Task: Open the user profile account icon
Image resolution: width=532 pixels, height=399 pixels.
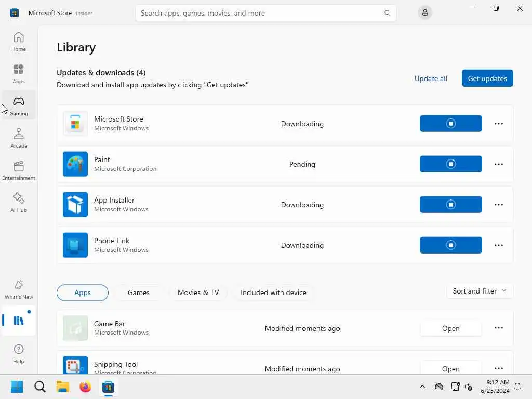Action: tap(425, 13)
